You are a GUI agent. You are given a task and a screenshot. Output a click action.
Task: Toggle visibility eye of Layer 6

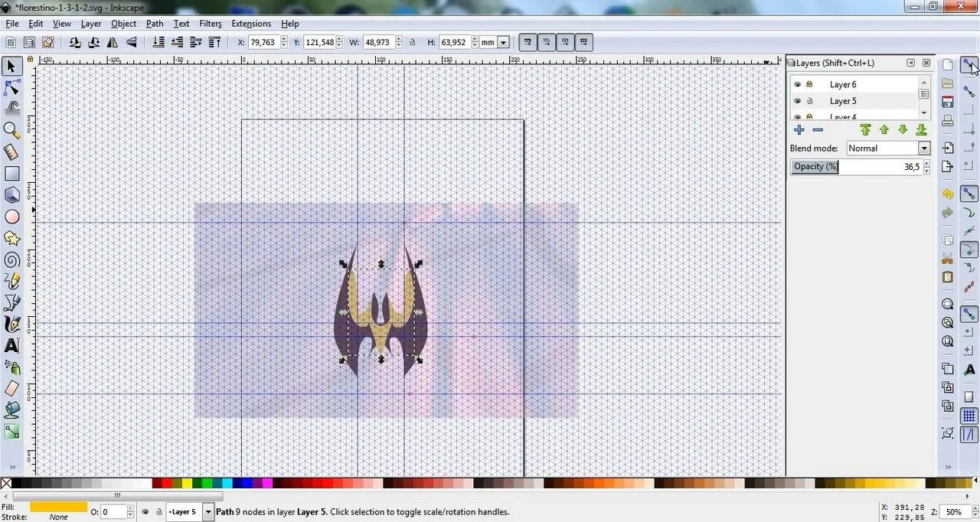(797, 84)
